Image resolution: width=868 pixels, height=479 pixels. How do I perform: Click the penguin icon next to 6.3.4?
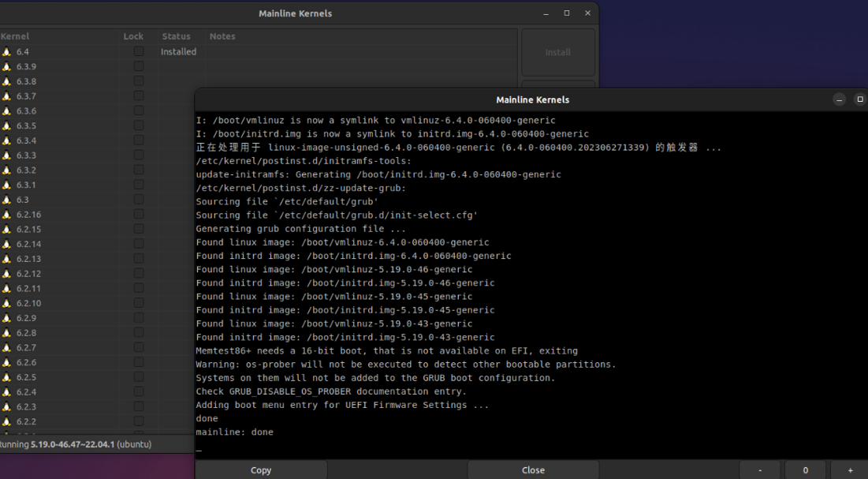(x=6, y=140)
